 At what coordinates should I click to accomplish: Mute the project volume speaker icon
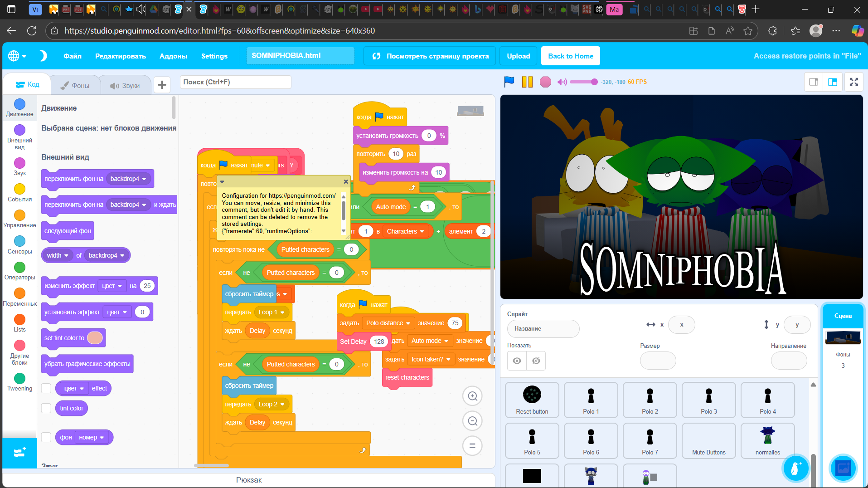click(x=562, y=82)
